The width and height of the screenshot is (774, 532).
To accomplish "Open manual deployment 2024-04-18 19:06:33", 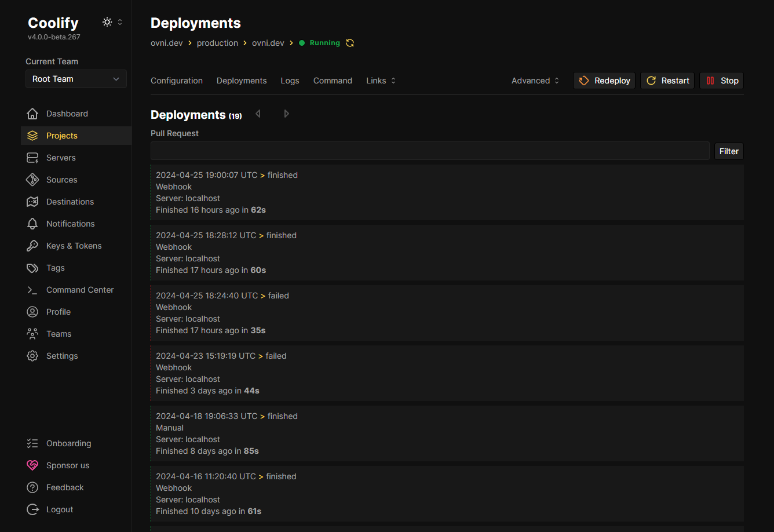I will [x=447, y=433].
